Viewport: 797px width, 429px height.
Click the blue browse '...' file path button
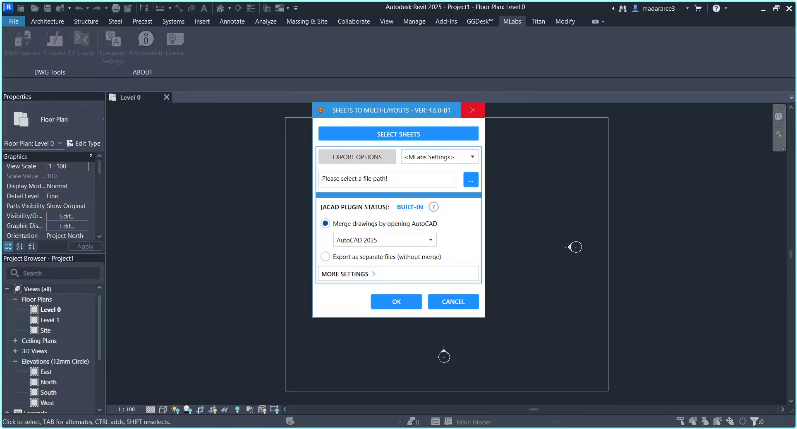(471, 179)
